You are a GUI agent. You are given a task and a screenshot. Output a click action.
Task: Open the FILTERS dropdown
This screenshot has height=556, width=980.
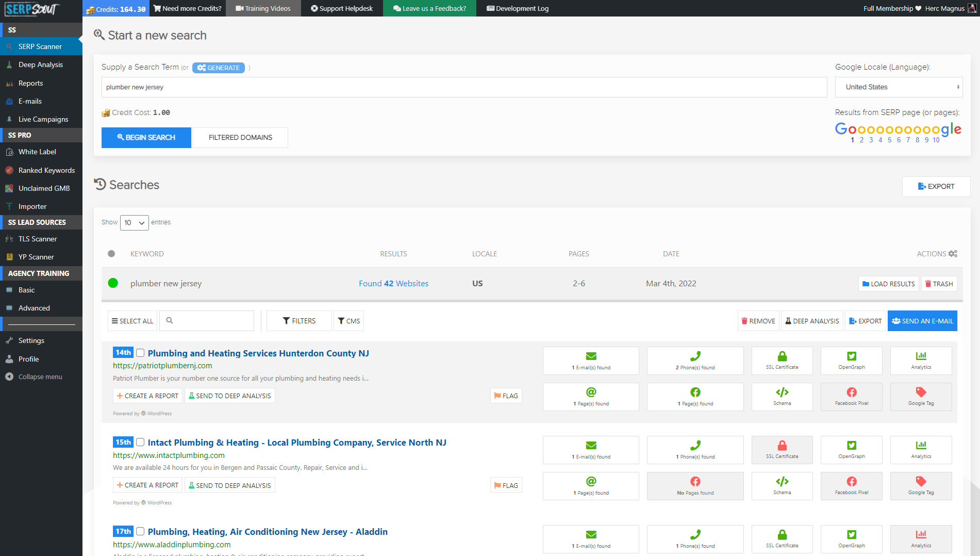tap(299, 321)
